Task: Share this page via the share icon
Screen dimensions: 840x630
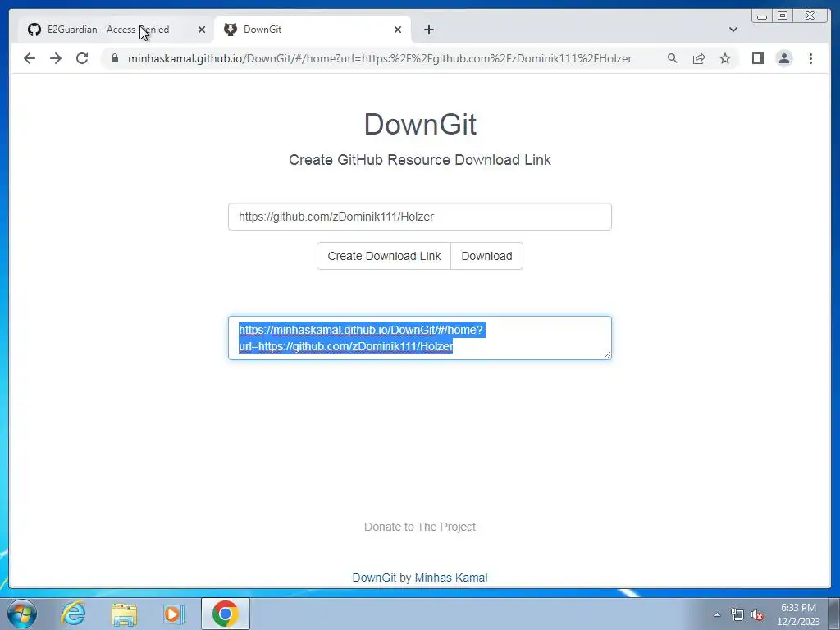Action: (x=699, y=58)
